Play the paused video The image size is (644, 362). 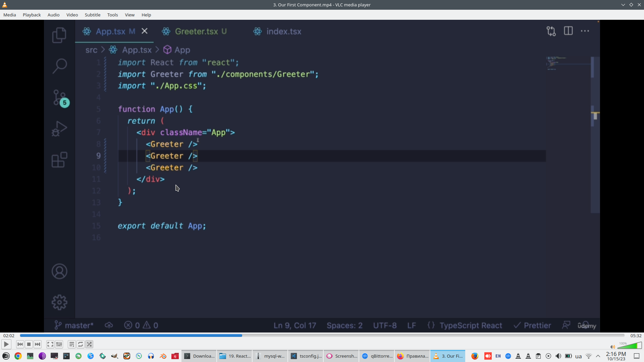tap(6, 344)
